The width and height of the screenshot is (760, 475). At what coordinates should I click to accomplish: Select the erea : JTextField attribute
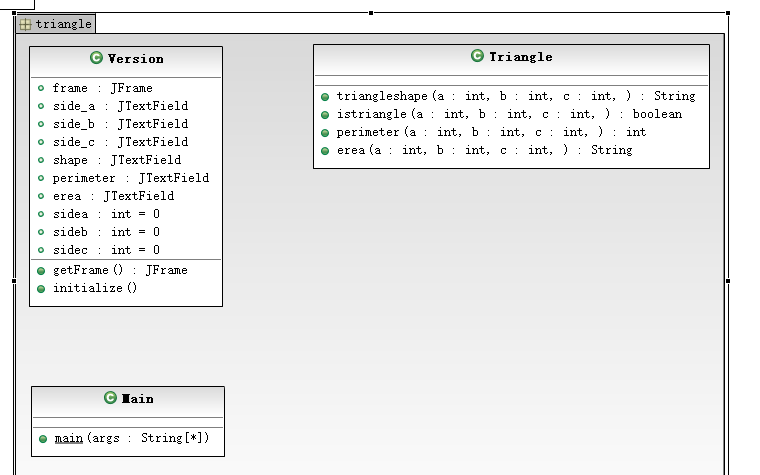click(113, 196)
